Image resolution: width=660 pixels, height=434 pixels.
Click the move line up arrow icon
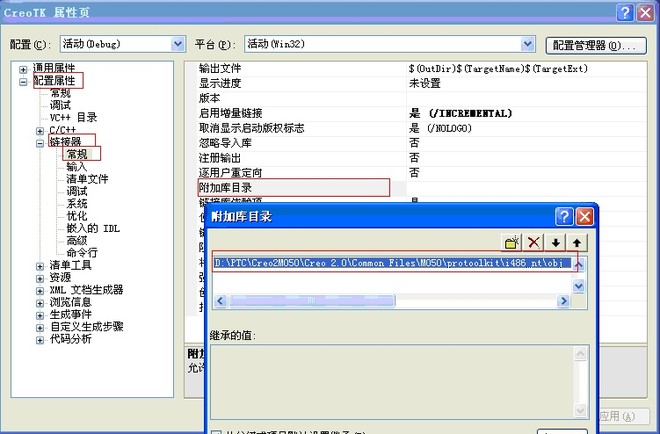577,243
